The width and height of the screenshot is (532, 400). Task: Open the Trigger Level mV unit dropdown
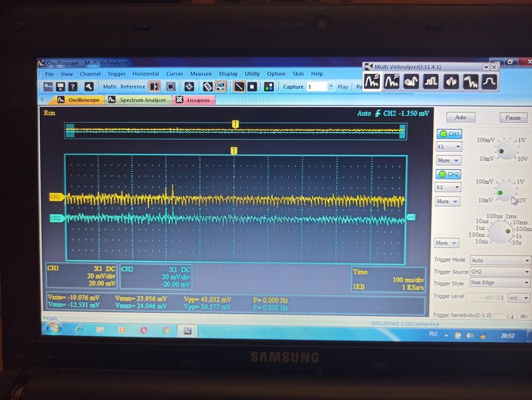coord(519,298)
